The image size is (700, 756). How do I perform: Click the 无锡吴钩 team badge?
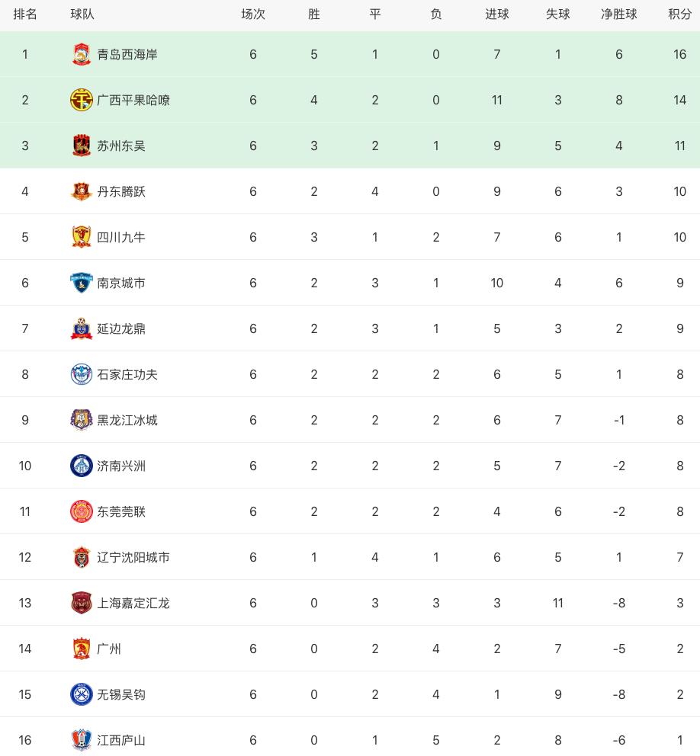tap(81, 694)
